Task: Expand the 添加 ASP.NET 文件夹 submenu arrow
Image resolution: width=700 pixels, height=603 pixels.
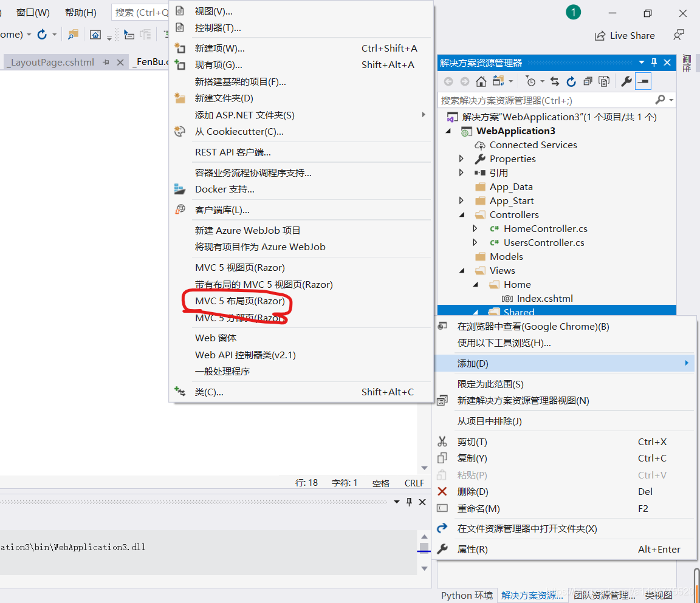Action: 424,115
